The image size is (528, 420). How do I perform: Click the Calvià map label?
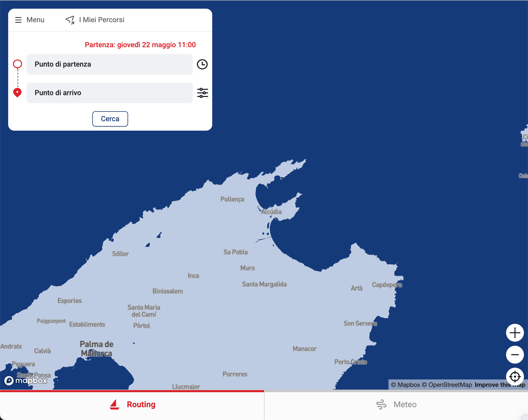(x=42, y=351)
